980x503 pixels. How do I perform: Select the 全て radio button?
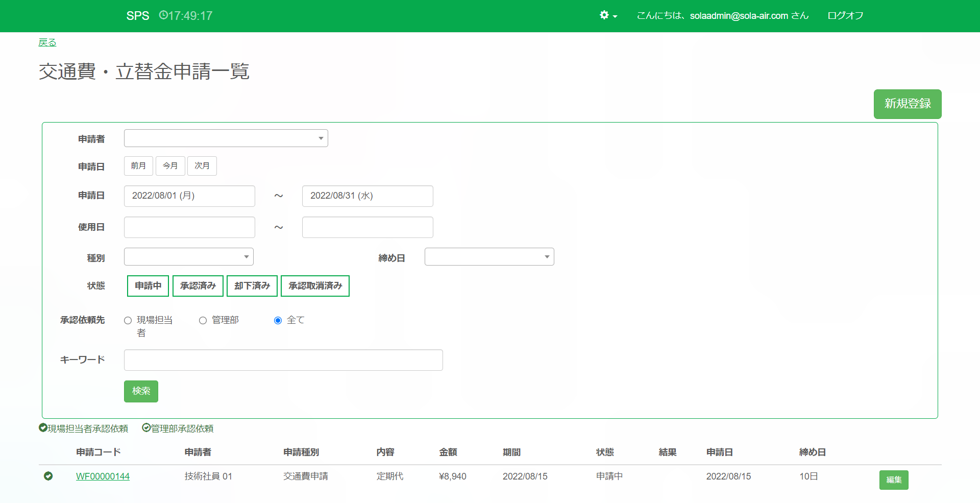(278, 321)
